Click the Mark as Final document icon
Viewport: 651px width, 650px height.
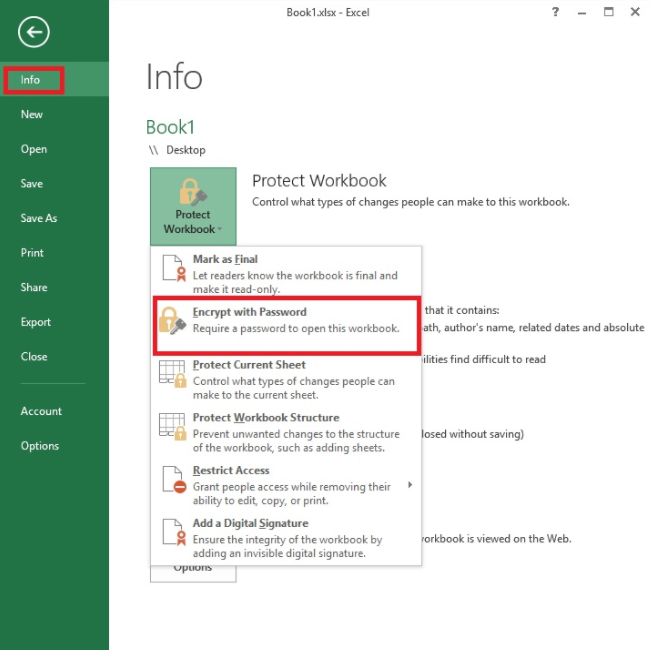pos(172,269)
